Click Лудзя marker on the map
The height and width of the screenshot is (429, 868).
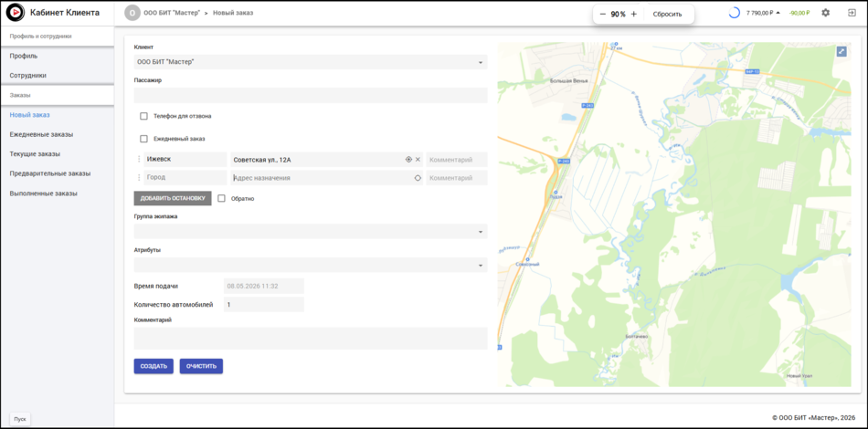(556, 193)
